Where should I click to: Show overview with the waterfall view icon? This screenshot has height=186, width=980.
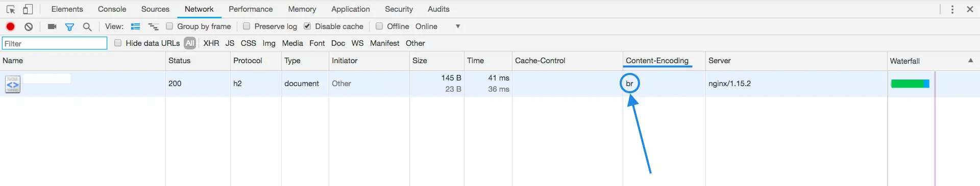[153, 26]
